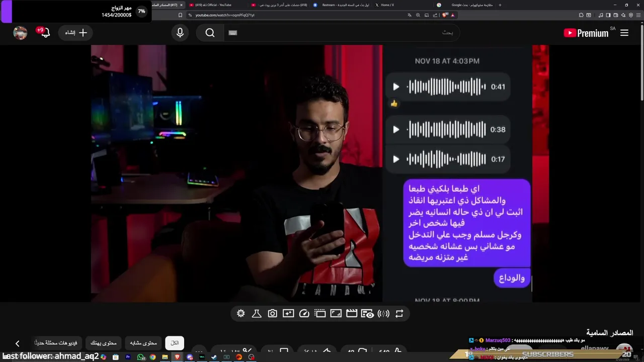The image size is (644, 362).
Task: Open the YouTube hamburger guide menu
Action: (624, 33)
